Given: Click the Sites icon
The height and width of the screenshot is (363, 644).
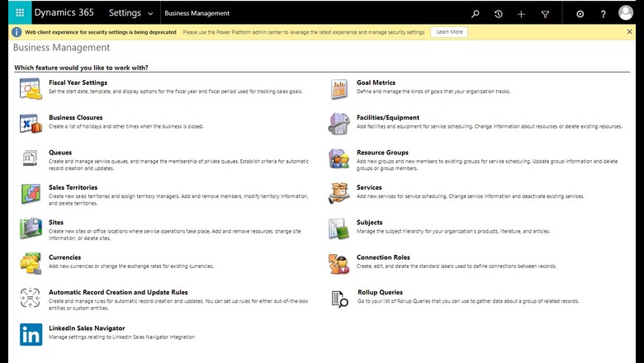Looking at the screenshot, I should [31, 229].
